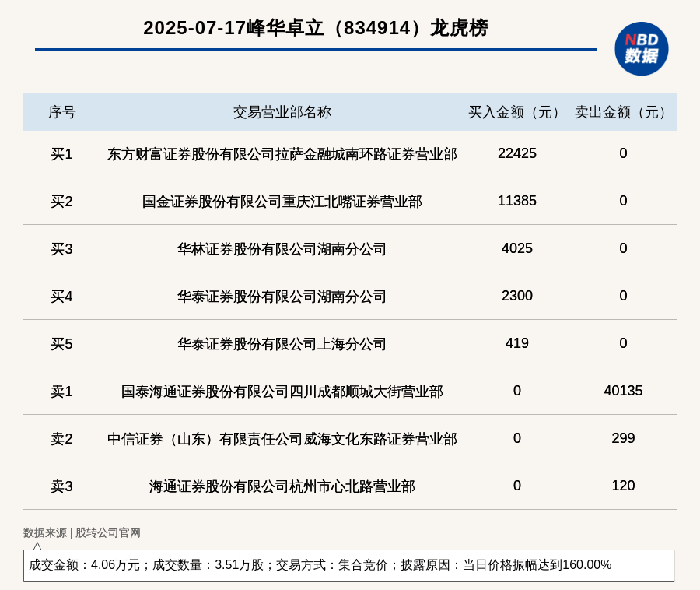
Task: Click buy amount 0 in 卖1 row
Action: [517, 391]
